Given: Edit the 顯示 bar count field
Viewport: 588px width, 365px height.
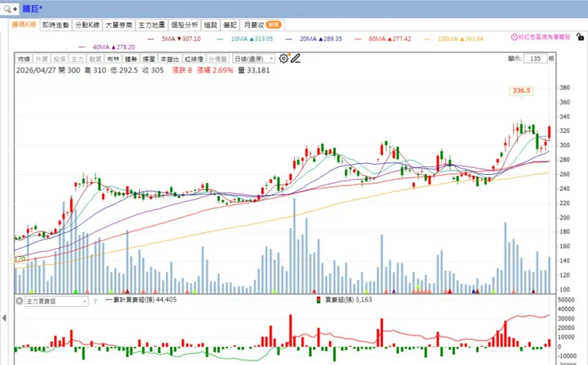Looking at the screenshot, I should (x=535, y=59).
